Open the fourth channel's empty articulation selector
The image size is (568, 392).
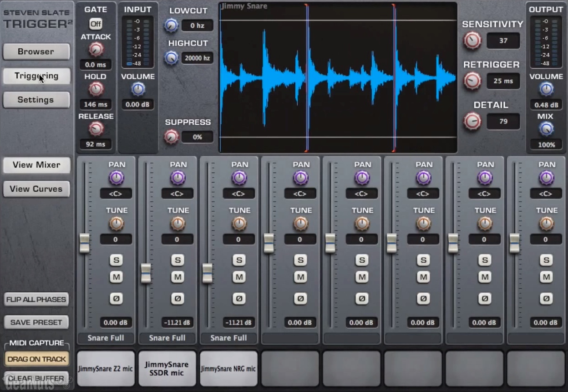[290, 338]
